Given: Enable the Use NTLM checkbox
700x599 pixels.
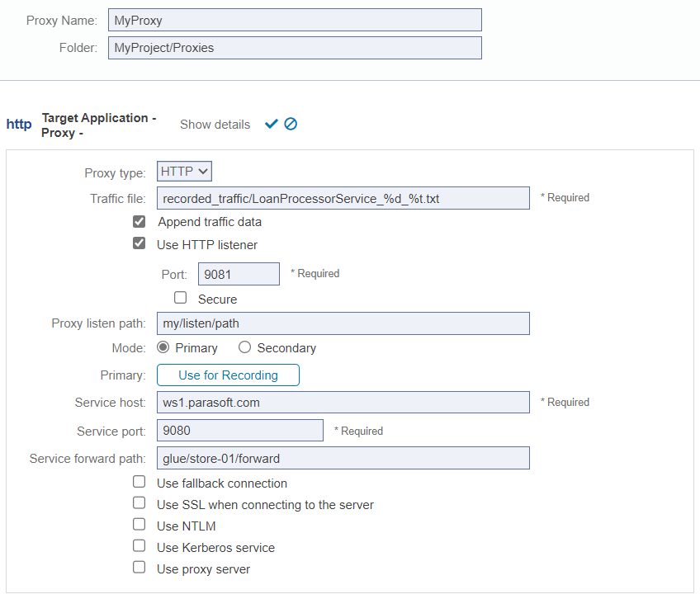Looking at the screenshot, I should click(139, 525).
